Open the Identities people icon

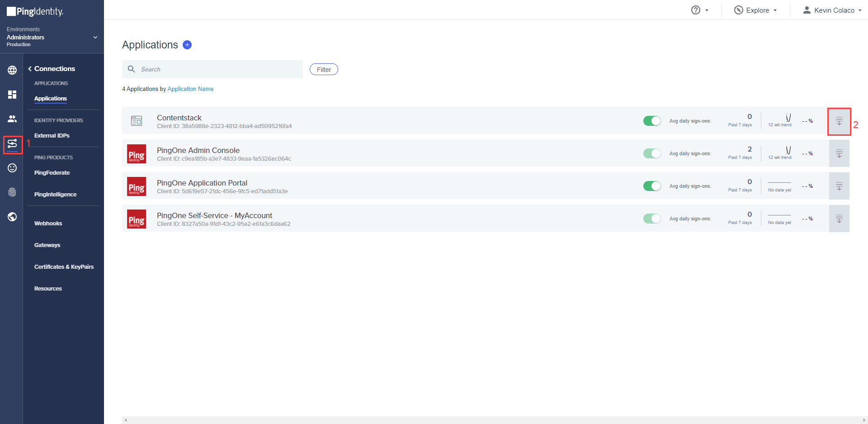12,119
